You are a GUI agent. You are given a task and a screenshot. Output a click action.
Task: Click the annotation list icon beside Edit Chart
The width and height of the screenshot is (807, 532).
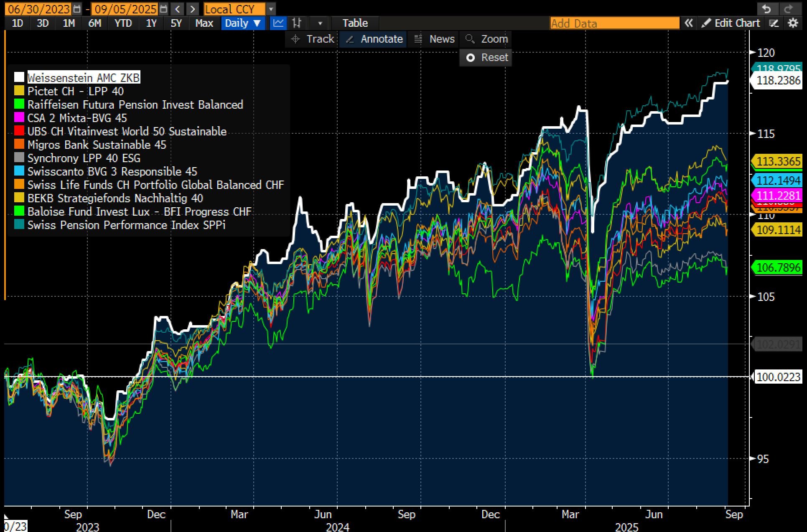774,23
